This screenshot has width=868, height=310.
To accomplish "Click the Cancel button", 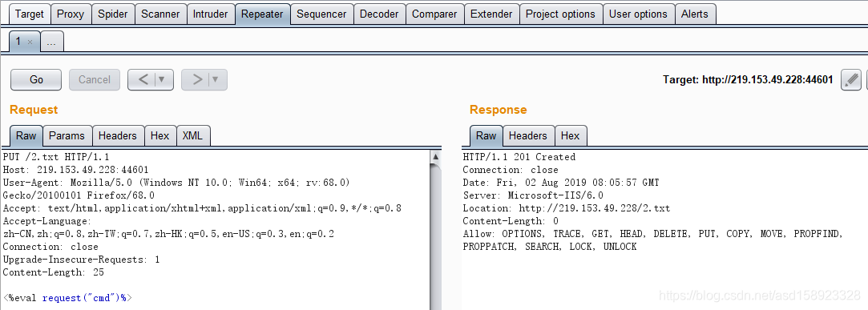I will (94, 80).
